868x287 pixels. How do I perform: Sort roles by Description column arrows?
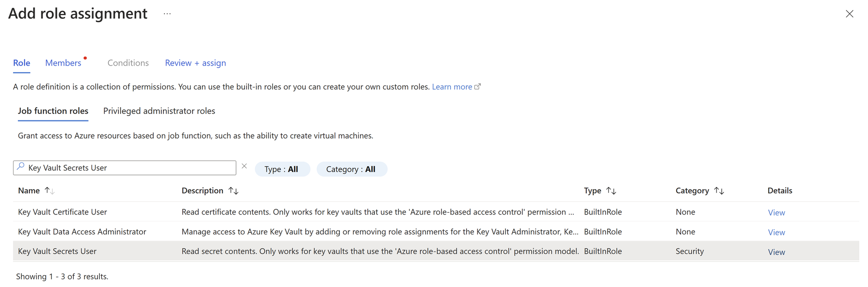[x=233, y=191]
